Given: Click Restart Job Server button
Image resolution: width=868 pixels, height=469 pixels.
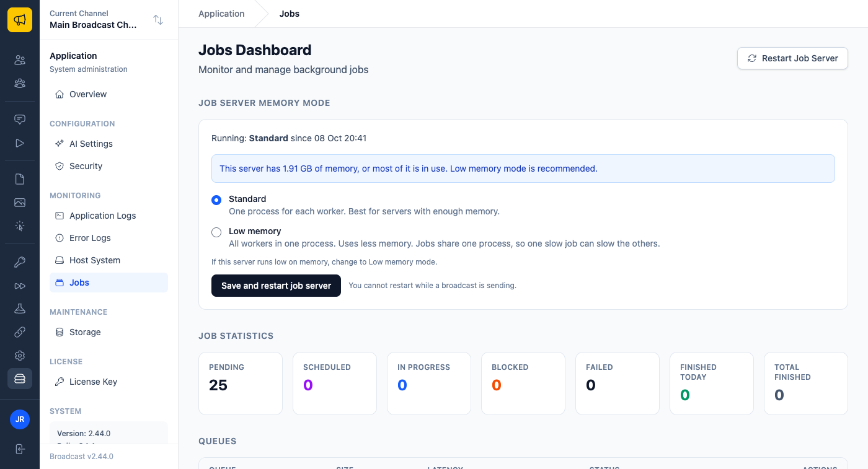Looking at the screenshot, I should pos(792,58).
